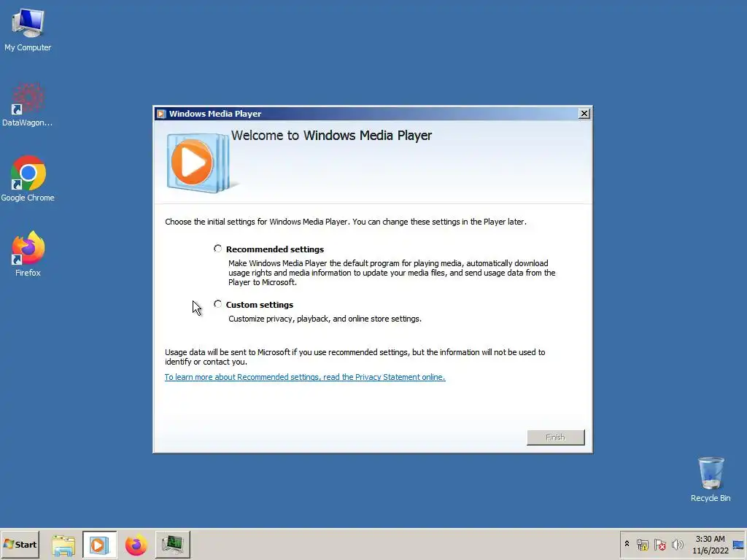Open the Privacy Statement online link
This screenshot has width=747, height=560.
305,377
